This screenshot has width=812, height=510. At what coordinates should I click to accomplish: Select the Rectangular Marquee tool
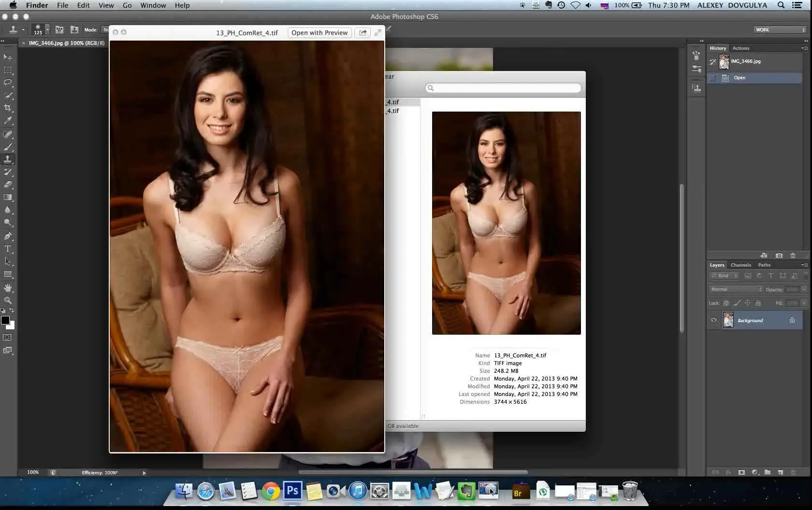coord(8,70)
